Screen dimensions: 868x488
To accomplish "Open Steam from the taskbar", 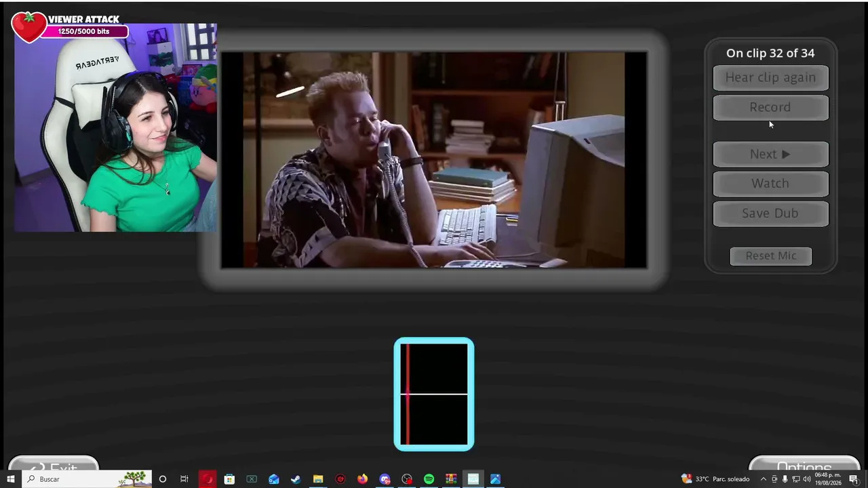I will 296,479.
